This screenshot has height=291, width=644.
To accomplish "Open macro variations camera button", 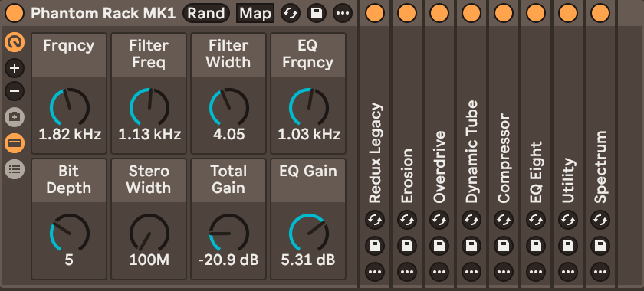I will tap(15, 117).
